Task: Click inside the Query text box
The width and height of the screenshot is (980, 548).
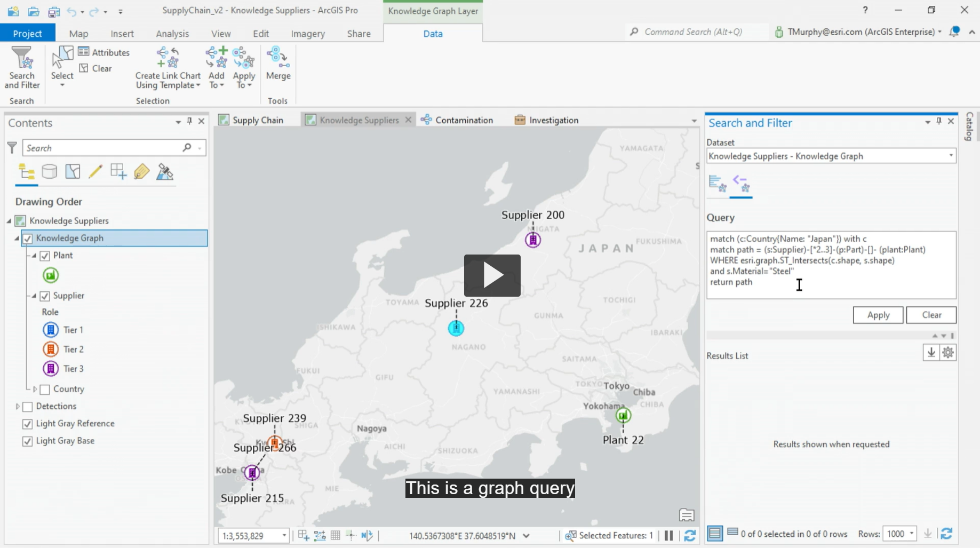Action: (831, 265)
